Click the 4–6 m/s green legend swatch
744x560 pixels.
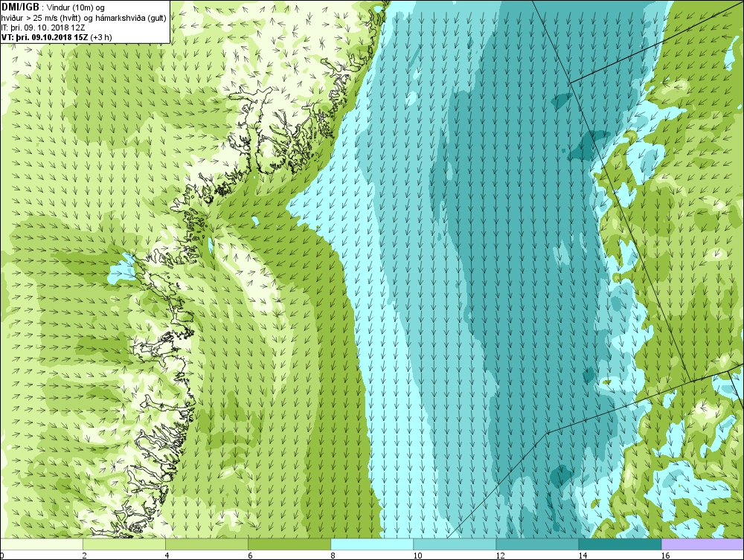[207, 544]
